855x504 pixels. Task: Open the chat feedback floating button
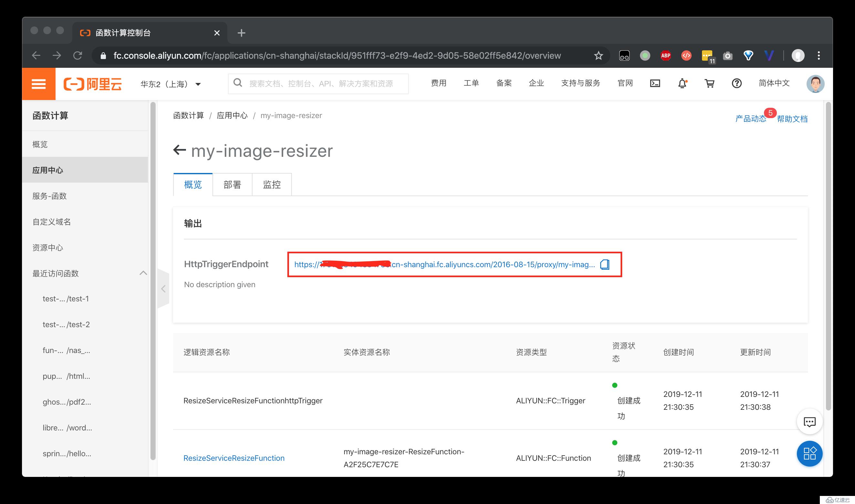(x=809, y=421)
